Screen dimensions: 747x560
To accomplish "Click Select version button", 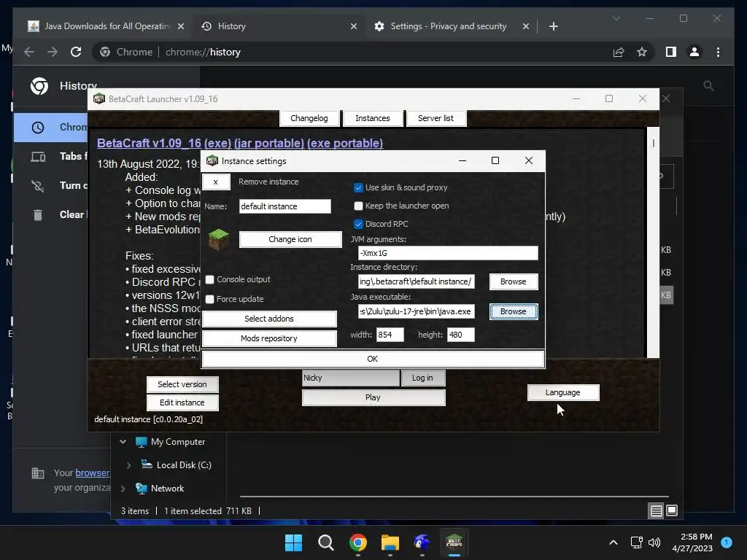I will (182, 384).
